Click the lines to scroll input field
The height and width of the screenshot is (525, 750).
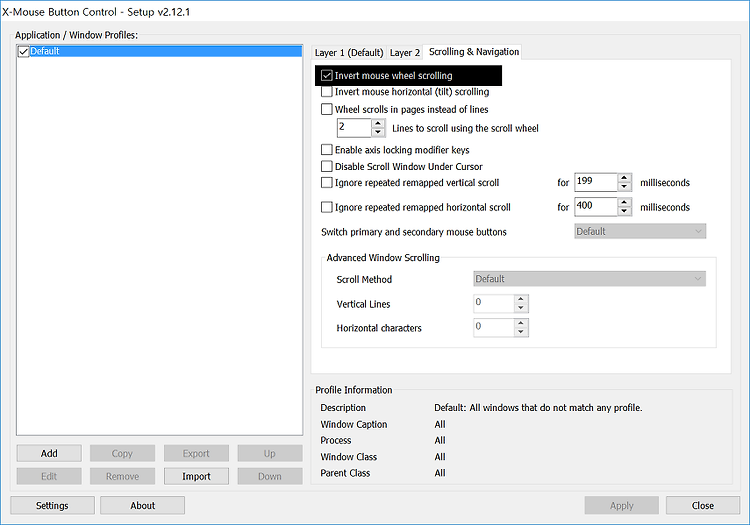pyautogui.click(x=354, y=128)
